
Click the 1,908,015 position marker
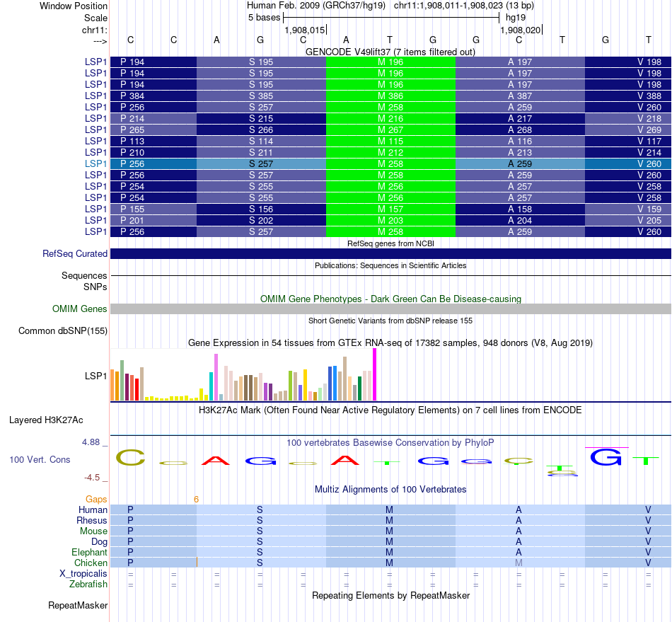pyautogui.click(x=305, y=30)
